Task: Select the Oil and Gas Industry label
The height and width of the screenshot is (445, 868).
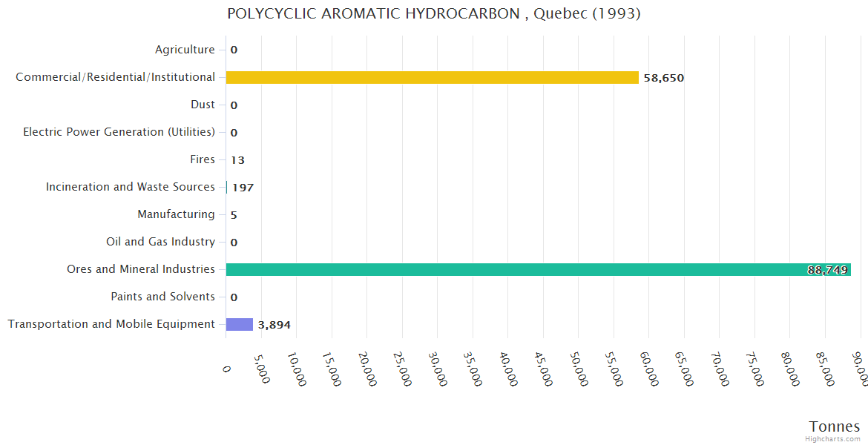Action: (x=160, y=242)
